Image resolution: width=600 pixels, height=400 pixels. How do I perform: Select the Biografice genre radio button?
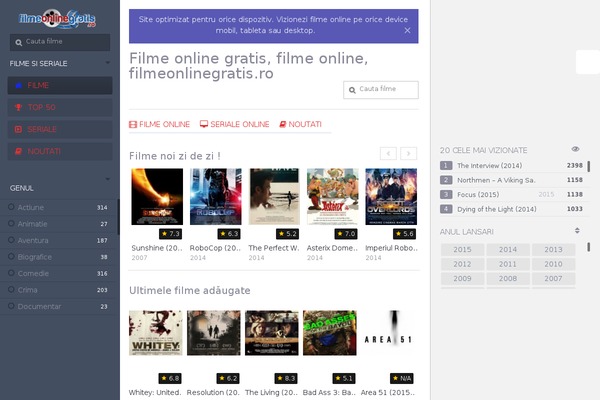[x=11, y=256]
